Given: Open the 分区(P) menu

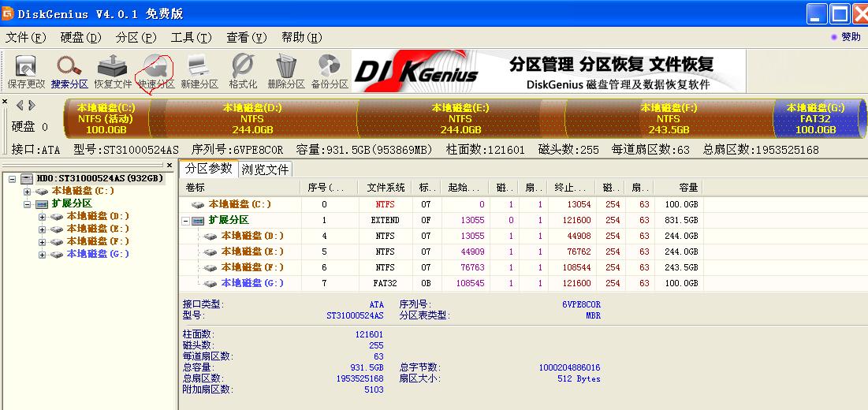Looking at the screenshot, I should coord(136,38).
